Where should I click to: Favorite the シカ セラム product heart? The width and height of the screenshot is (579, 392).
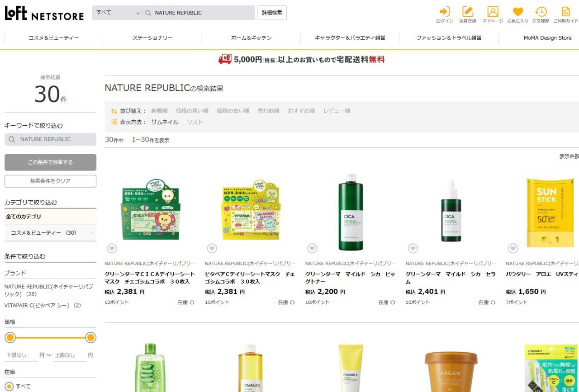[413, 248]
